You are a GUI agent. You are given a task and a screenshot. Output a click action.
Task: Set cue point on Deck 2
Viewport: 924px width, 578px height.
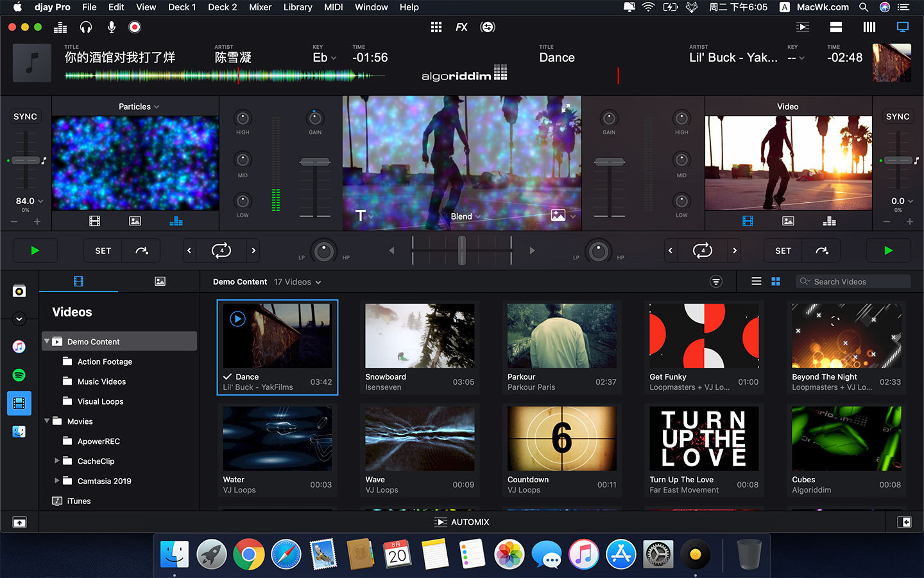point(783,250)
